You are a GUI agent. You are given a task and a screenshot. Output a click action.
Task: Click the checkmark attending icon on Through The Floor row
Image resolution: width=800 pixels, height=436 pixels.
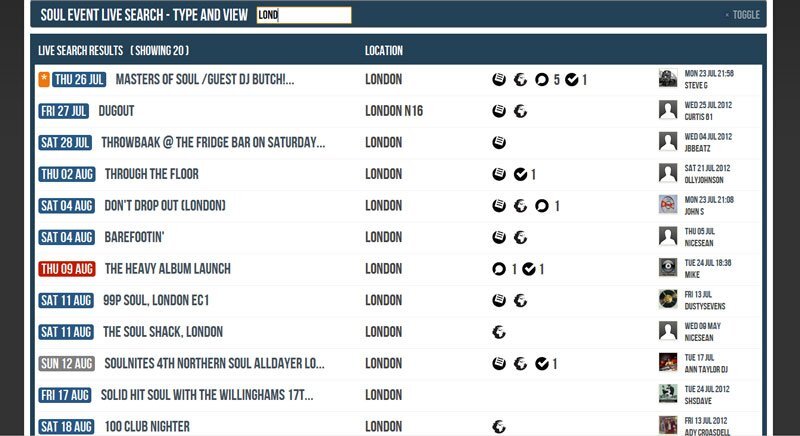coord(520,174)
